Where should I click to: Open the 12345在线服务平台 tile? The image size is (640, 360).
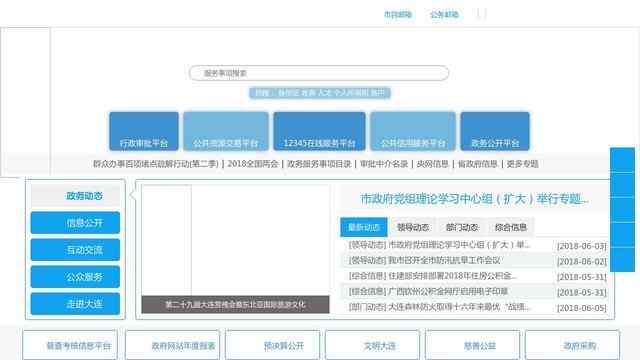319,131
